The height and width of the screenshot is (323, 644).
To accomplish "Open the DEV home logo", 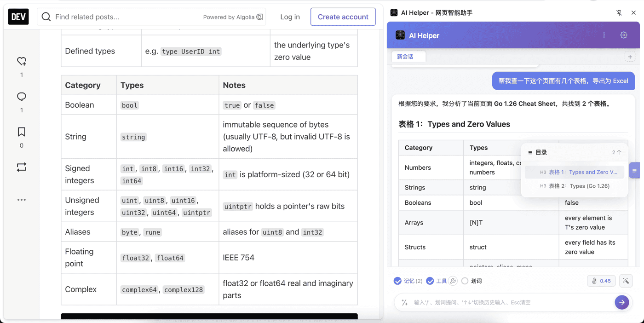I will click(x=18, y=17).
